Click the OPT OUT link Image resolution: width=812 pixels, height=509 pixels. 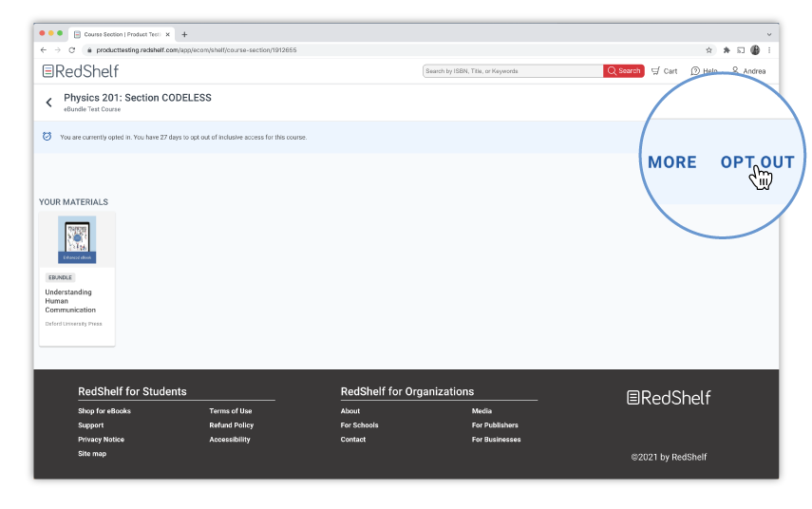click(757, 162)
